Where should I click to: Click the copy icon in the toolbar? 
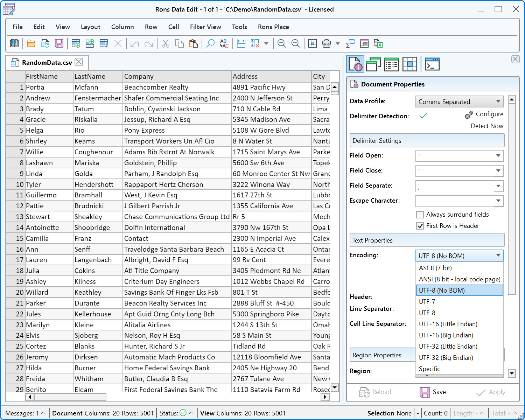click(180, 43)
